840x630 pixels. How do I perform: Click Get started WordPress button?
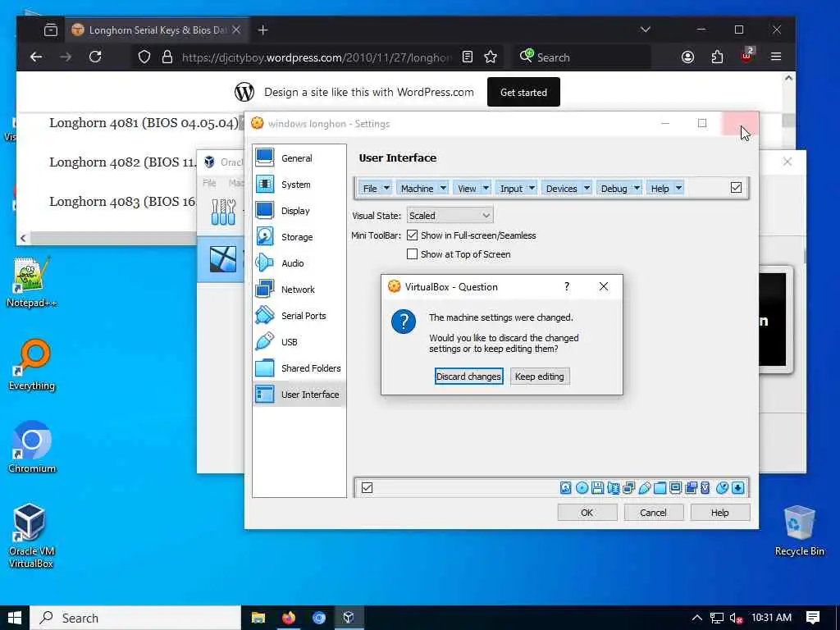(523, 92)
